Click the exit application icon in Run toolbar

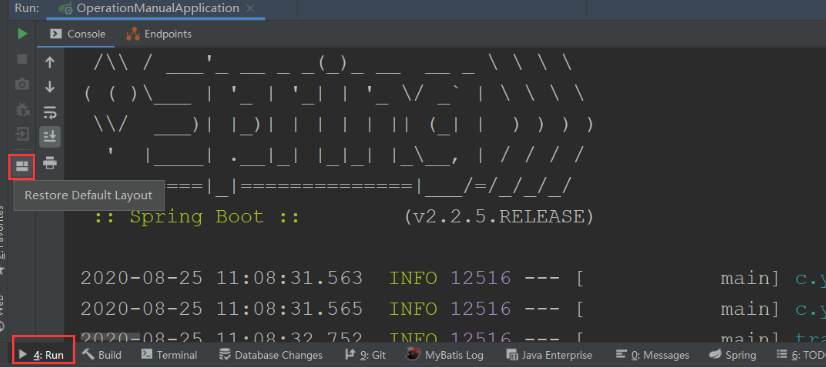[x=22, y=134]
